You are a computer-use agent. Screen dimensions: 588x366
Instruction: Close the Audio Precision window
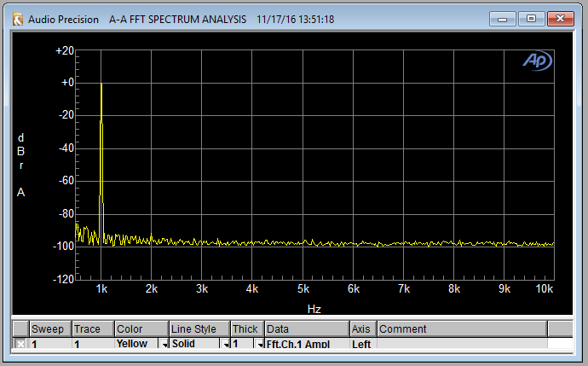pyautogui.click(x=560, y=19)
